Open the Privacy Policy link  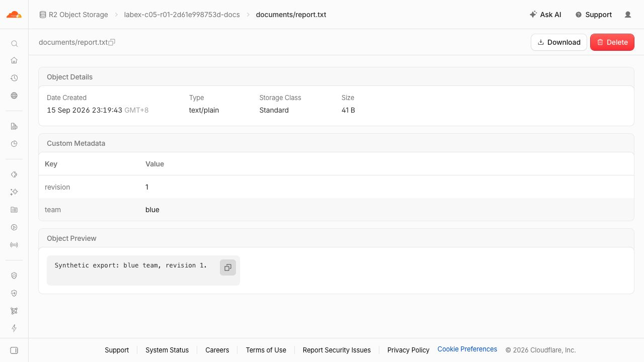tap(409, 350)
